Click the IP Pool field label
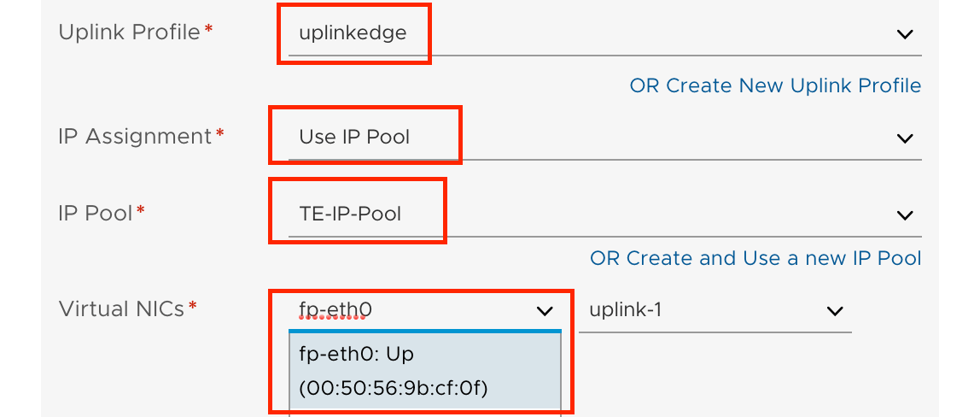This screenshot has width=980, height=417. (x=95, y=213)
